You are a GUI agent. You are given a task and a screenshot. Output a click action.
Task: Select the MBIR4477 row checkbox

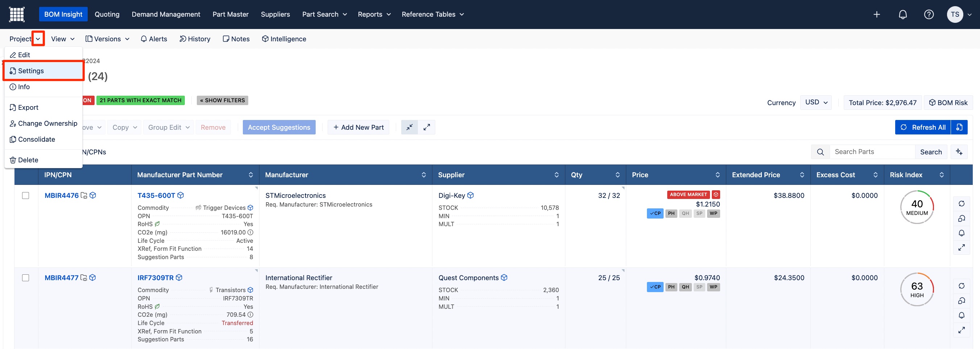click(25, 278)
